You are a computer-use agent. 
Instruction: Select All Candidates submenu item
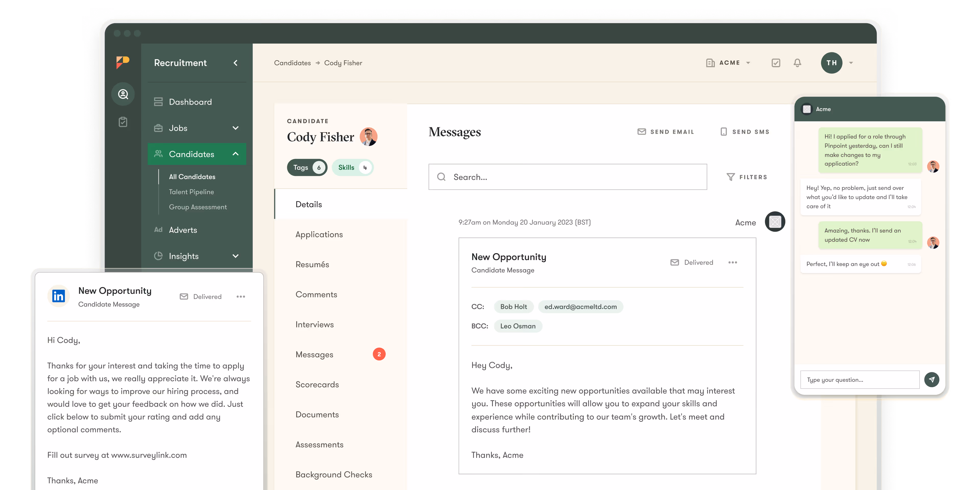point(192,177)
